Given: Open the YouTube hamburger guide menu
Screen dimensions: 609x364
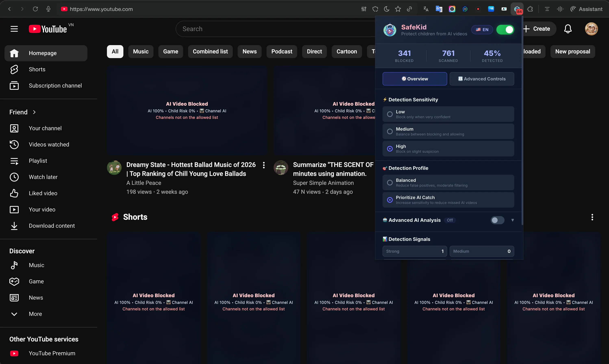Looking at the screenshot, I should pyautogui.click(x=14, y=29).
